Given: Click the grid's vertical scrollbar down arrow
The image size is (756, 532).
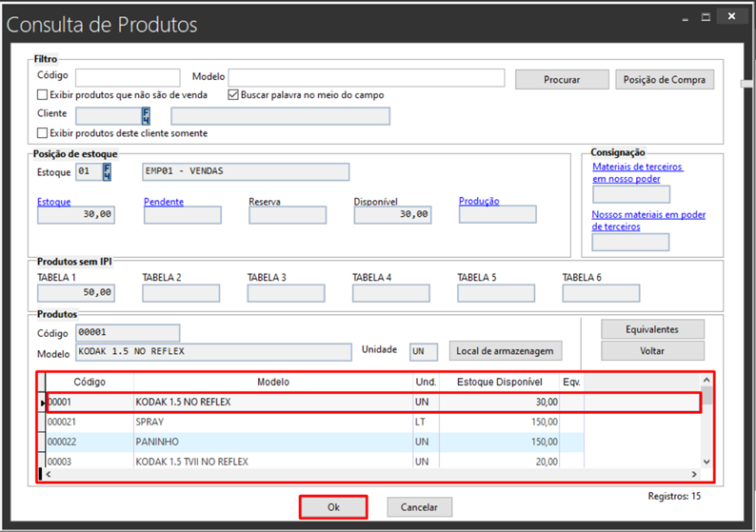Looking at the screenshot, I should (x=706, y=462).
